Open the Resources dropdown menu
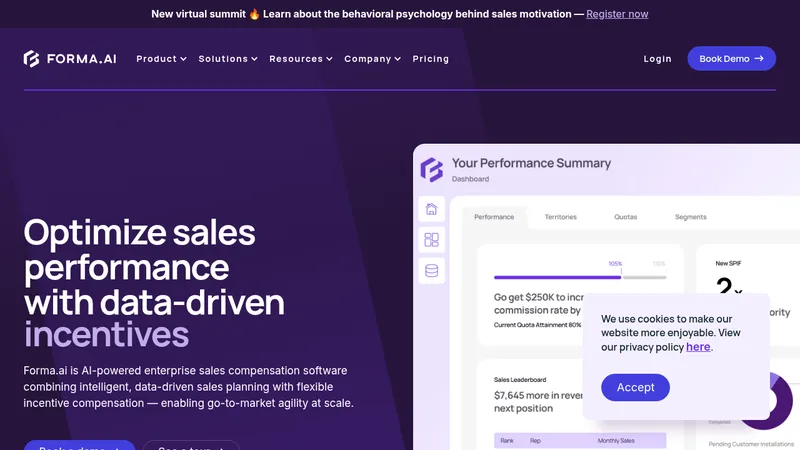Image resolution: width=800 pixels, height=450 pixels. pos(301,59)
